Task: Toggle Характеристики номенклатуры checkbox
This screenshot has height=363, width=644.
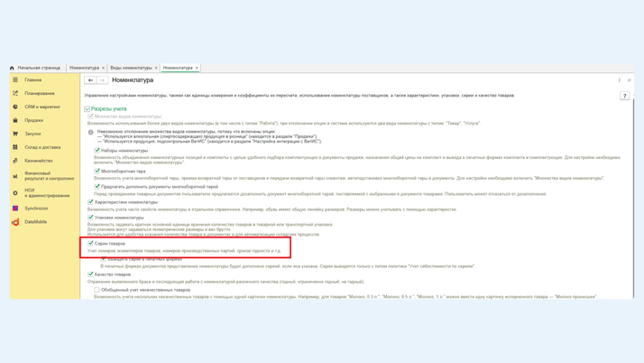Action: click(90, 202)
